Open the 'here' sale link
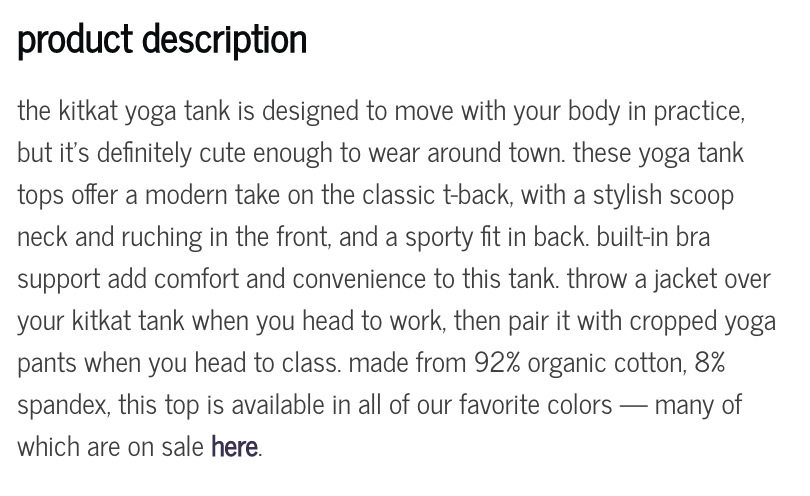 click(234, 446)
